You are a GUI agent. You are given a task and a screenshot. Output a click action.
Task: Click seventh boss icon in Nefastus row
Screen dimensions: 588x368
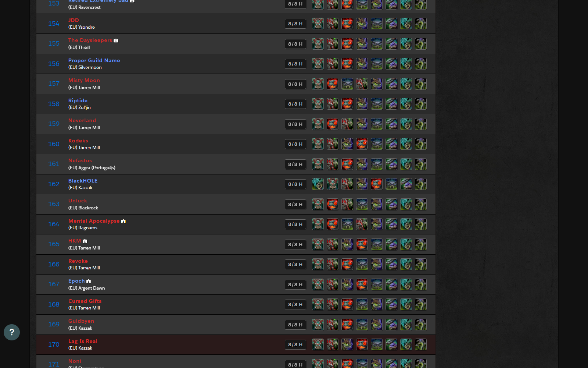coord(406,164)
